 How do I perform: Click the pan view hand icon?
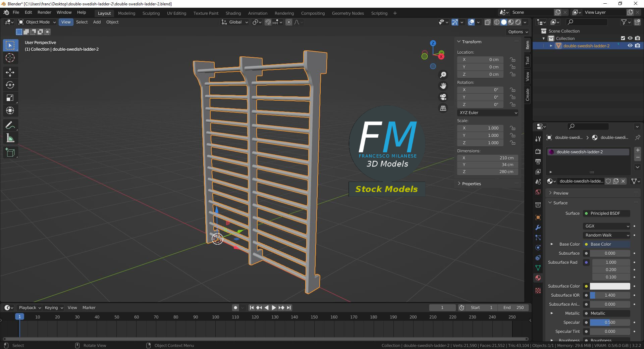[x=443, y=86]
